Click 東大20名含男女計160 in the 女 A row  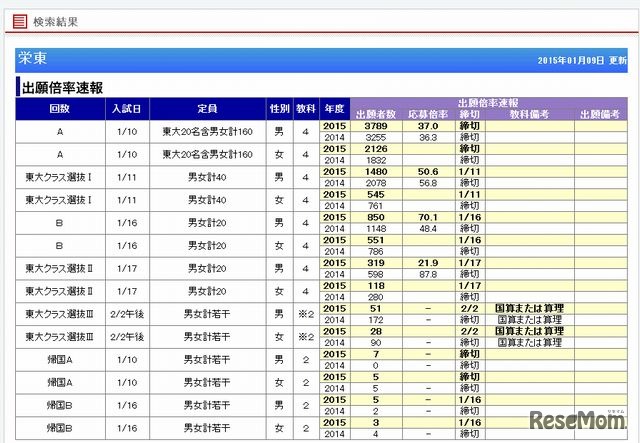(207, 155)
